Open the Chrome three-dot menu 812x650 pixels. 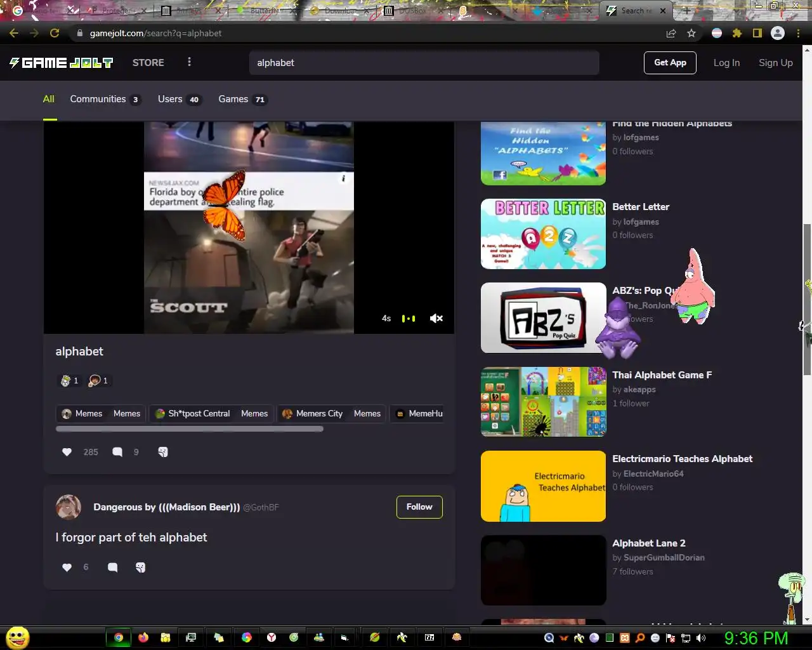798,33
